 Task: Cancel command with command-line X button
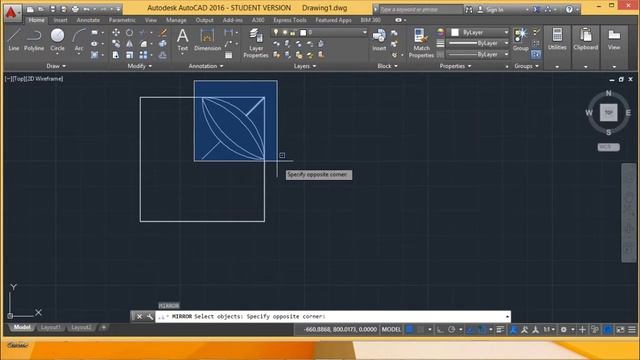(139, 316)
